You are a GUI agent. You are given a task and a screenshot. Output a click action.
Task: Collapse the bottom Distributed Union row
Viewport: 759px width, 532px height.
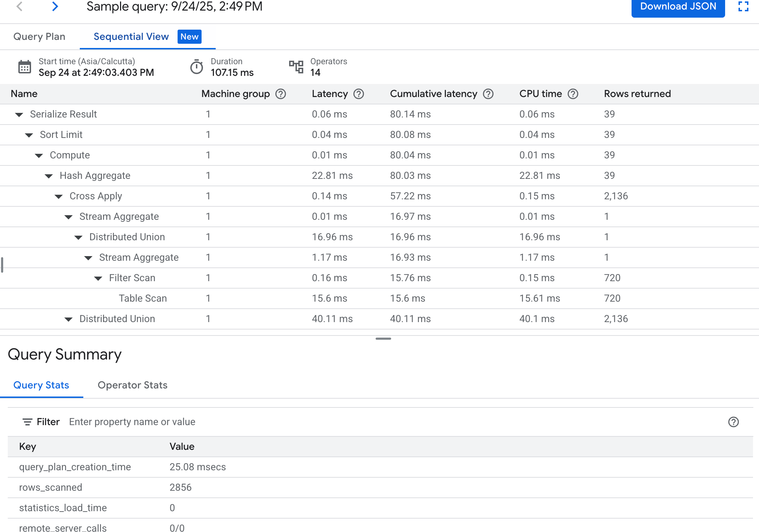coord(68,319)
